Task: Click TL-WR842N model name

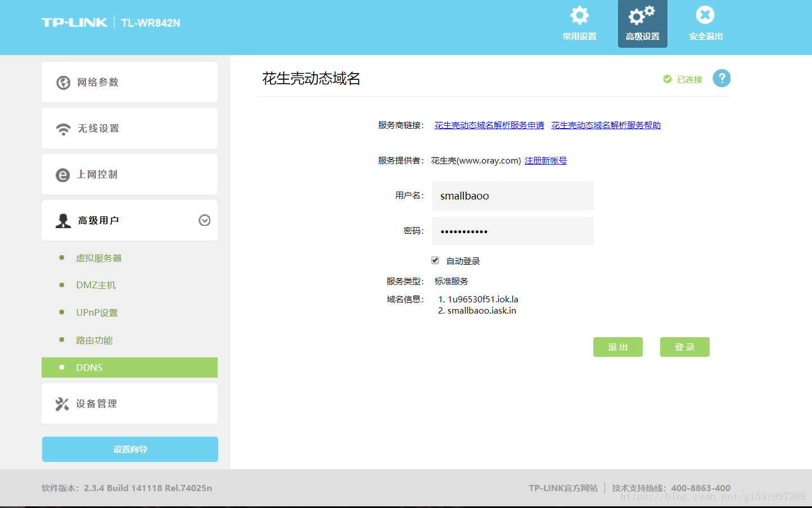Action: click(x=151, y=23)
